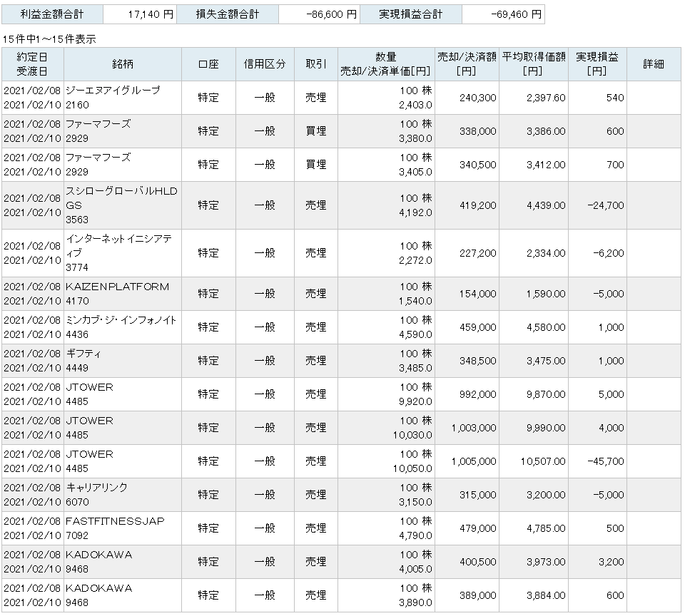The image size is (685, 616).
Task: Click the 信用区分 column header
Action: click(265, 64)
